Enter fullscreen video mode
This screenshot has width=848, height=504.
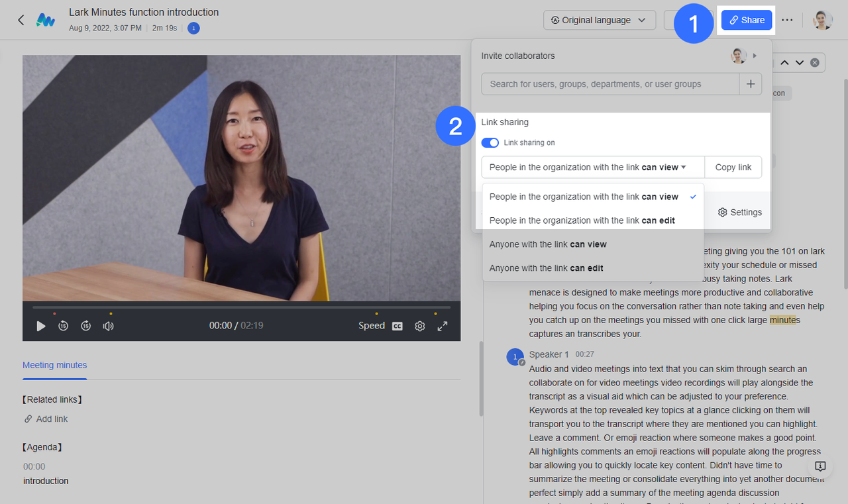pos(442,326)
